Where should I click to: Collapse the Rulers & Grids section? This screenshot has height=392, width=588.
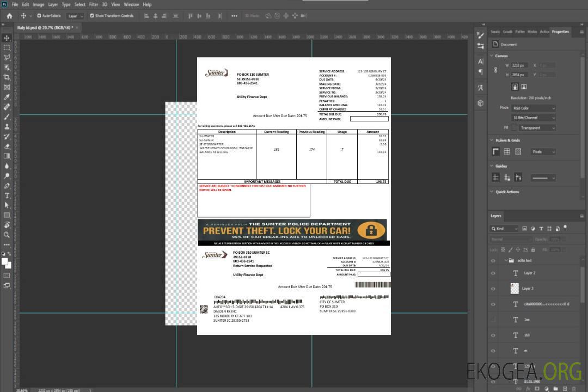(492, 140)
